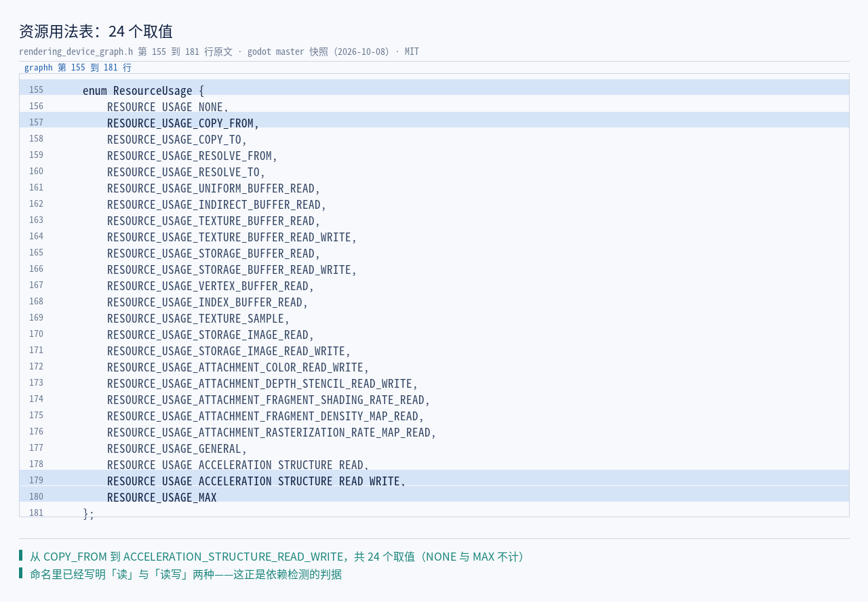
Task: Click line number 160
Action: point(36,172)
